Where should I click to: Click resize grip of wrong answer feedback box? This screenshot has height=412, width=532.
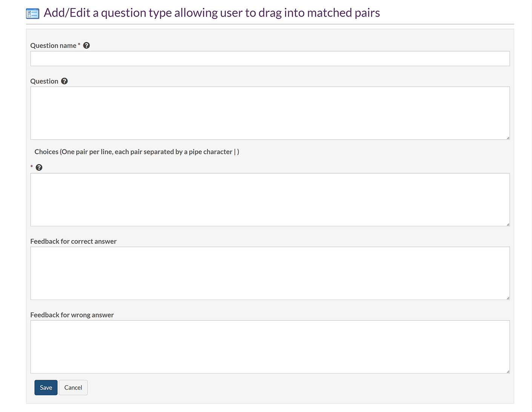coord(508,372)
